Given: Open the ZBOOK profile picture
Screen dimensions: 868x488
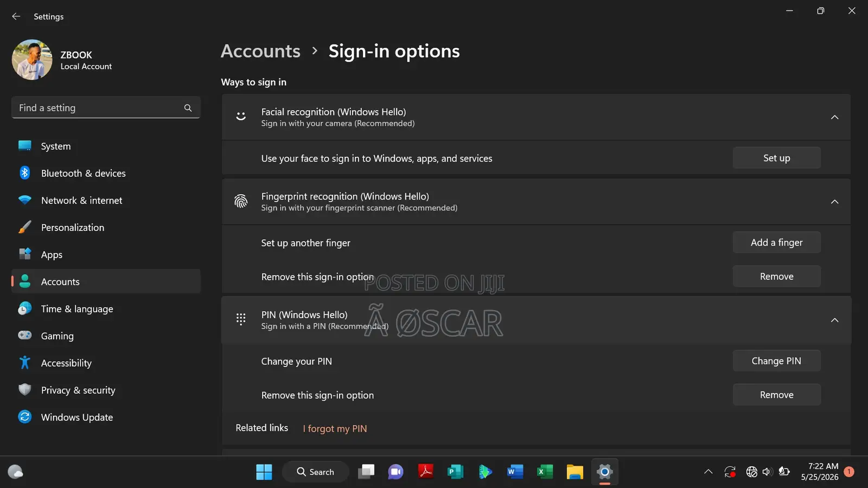Looking at the screenshot, I should coord(32,60).
